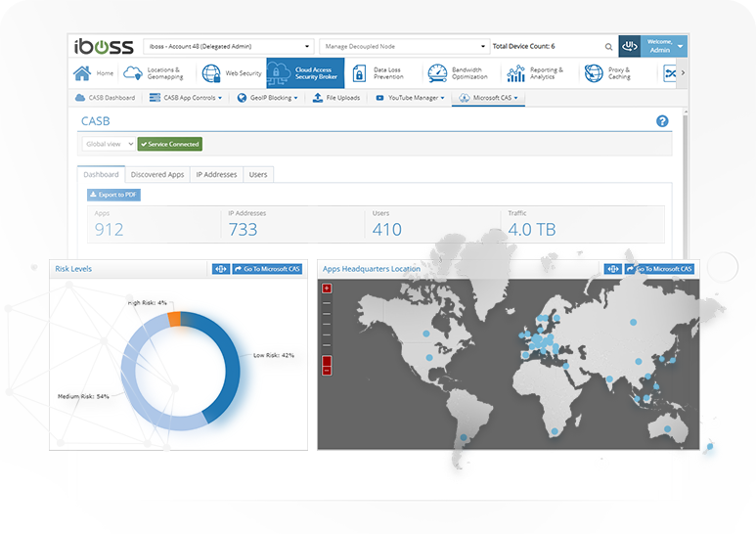Click the Microsoft CAS cloud icon

coord(465,98)
